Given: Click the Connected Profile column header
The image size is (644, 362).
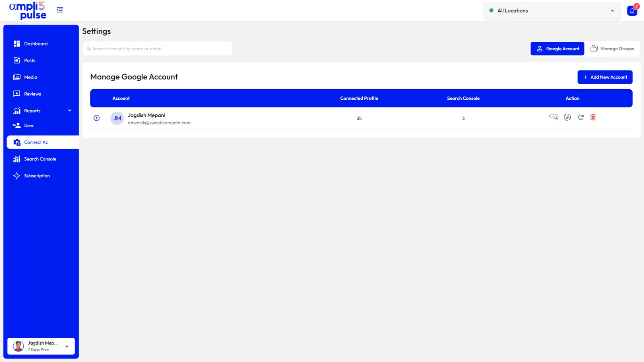Looking at the screenshot, I should [x=359, y=98].
